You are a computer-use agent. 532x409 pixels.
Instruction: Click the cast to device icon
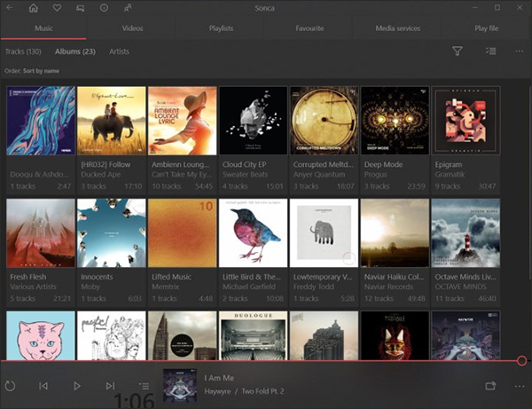[x=490, y=386]
